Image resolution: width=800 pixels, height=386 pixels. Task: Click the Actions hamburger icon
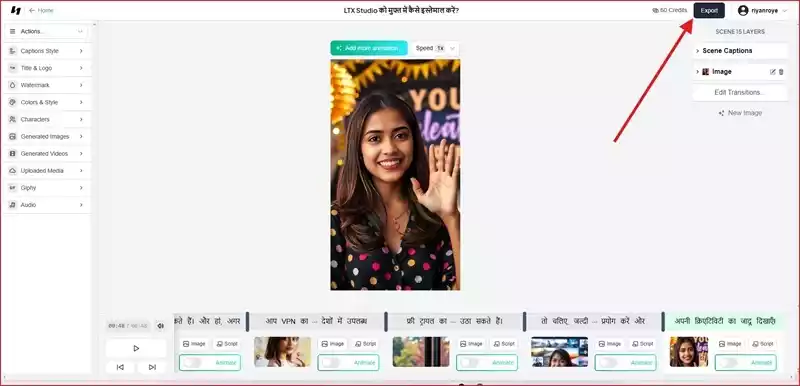tap(12, 32)
